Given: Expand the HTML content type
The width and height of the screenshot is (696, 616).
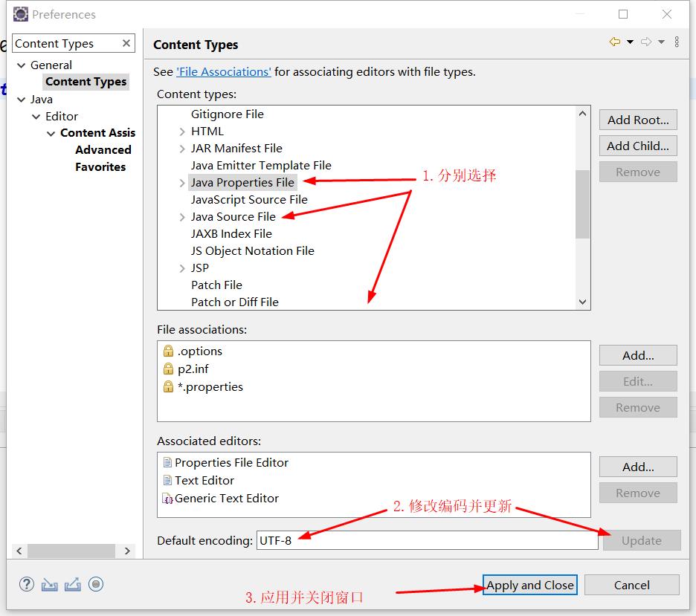Looking at the screenshot, I should coord(182,132).
